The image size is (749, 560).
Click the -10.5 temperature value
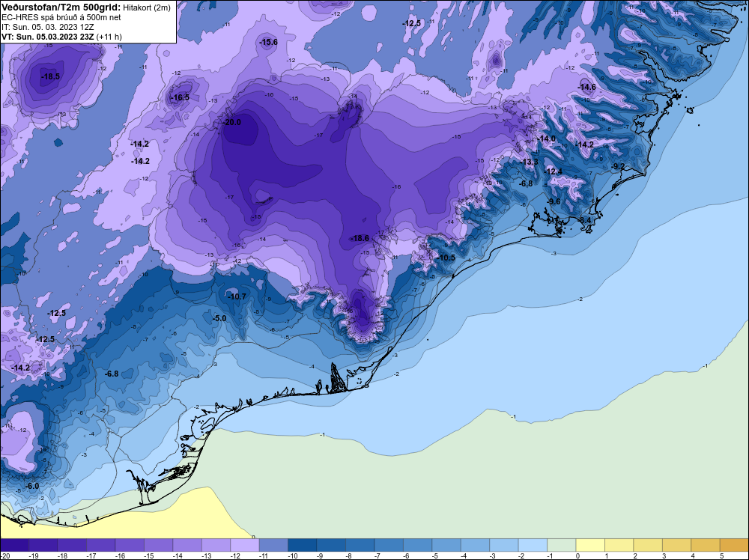[446, 258]
